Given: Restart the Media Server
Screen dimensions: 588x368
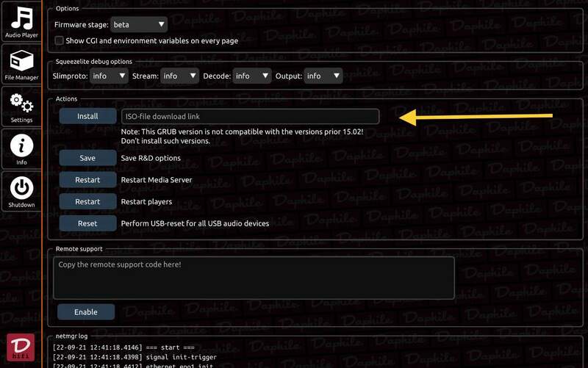Looking at the screenshot, I should pos(87,180).
